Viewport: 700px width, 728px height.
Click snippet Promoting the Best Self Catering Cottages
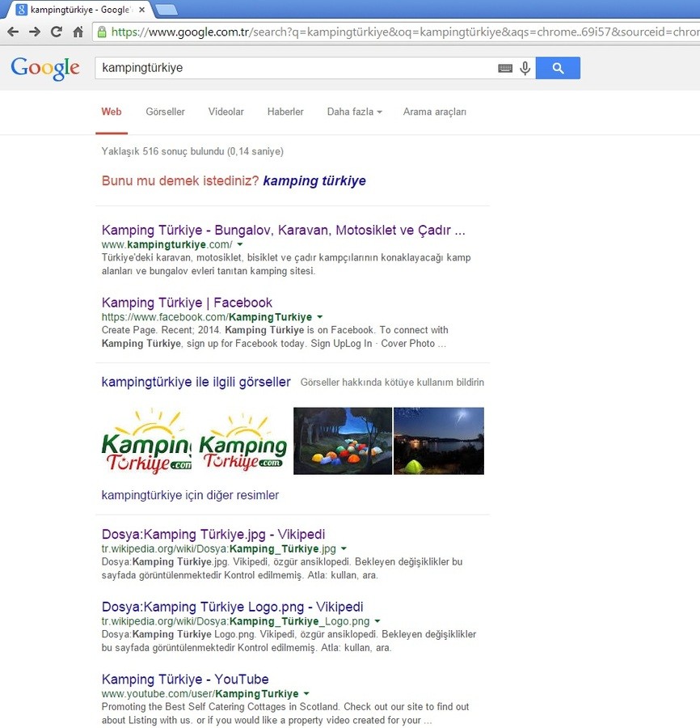(285, 713)
